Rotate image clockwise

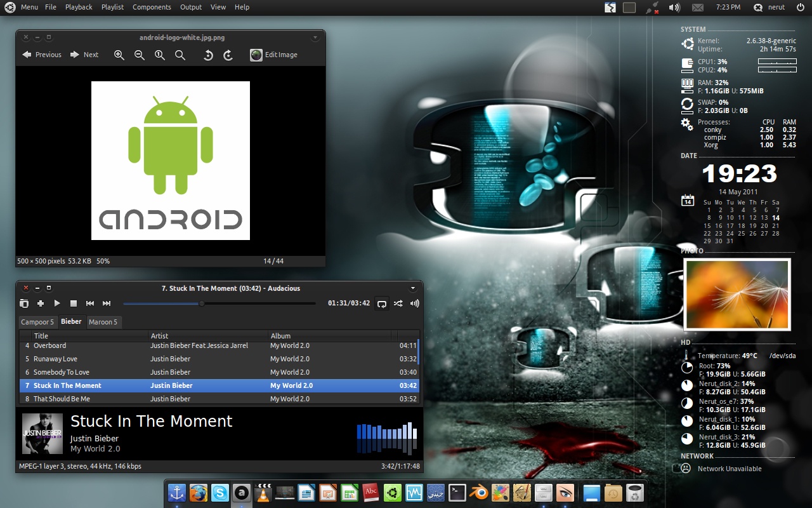pos(228,55)
